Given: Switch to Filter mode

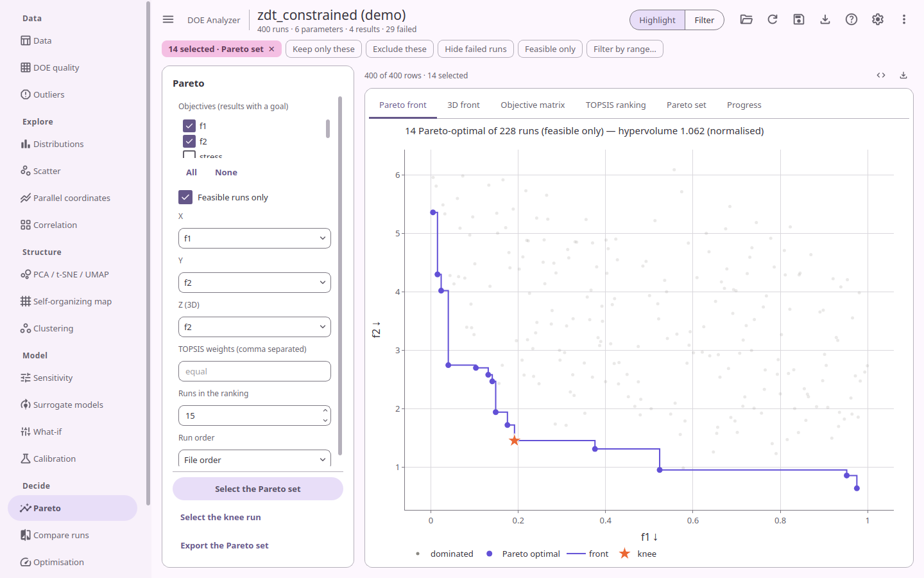Looking at the screenshot, I should [704, 20].
